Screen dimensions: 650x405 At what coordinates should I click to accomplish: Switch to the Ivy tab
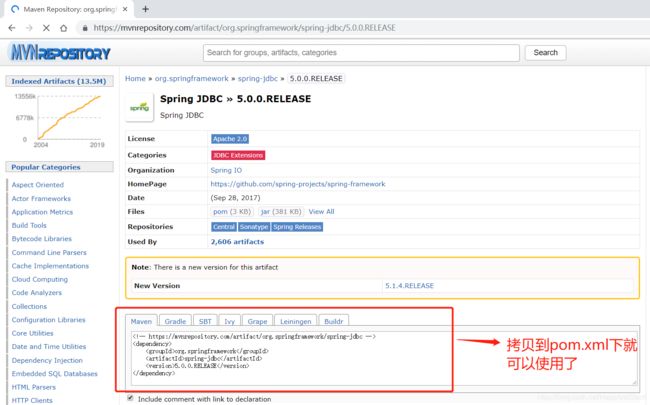coord(229,321)
